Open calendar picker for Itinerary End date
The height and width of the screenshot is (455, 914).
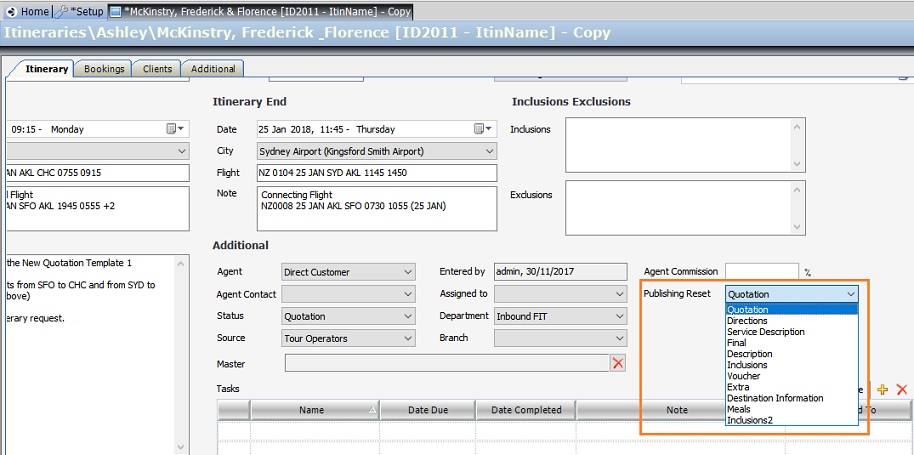point(479,129)
